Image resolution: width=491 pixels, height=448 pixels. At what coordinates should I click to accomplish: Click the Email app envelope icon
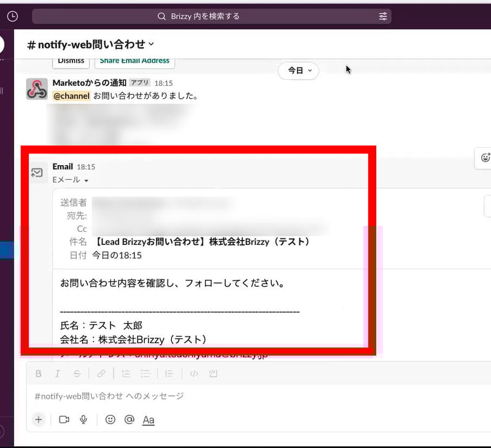[37, 172]
